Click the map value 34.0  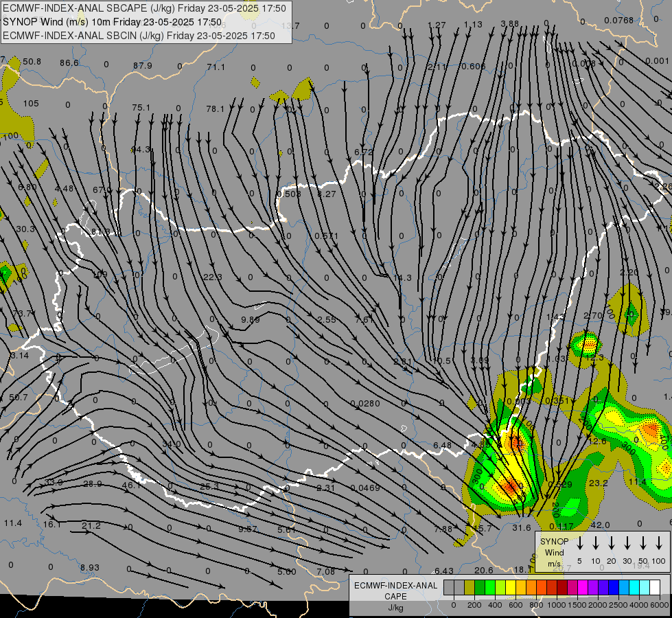pyautogui.click(x=172, y=444)
